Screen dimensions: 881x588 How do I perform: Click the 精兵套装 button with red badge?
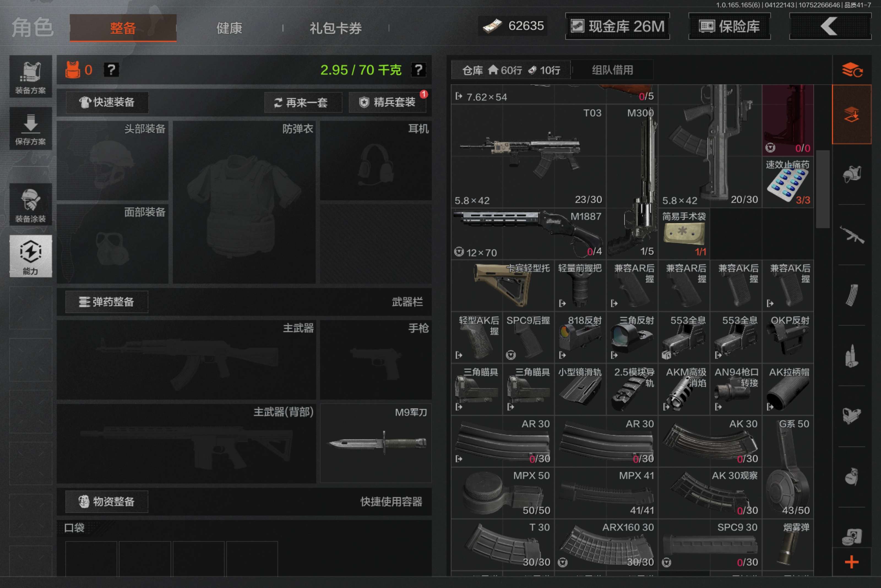pos(388,102)
